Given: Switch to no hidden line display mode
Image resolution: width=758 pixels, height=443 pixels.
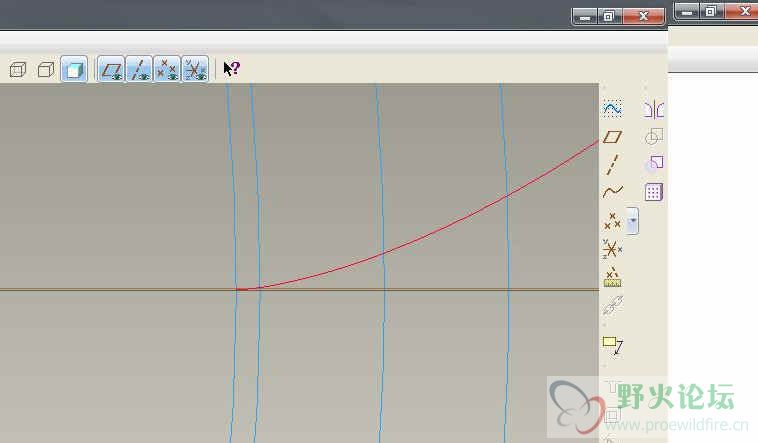Looking at the screenshot, I should (46, 70).
